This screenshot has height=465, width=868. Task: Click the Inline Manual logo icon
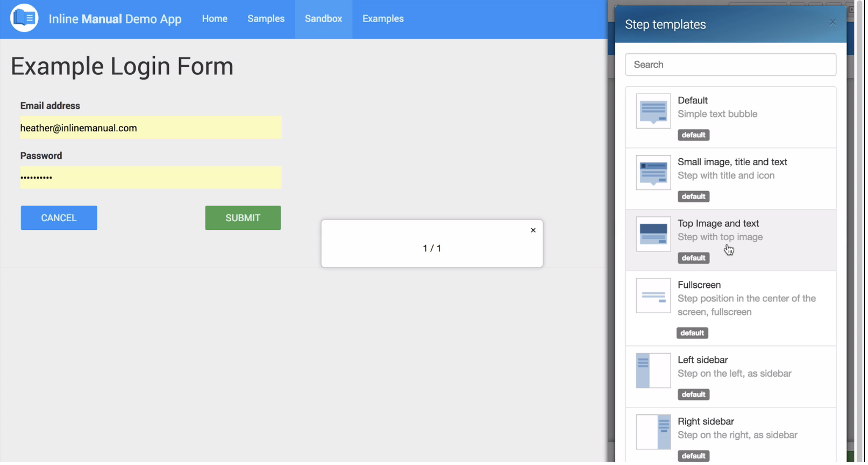[x=24, y=18]
